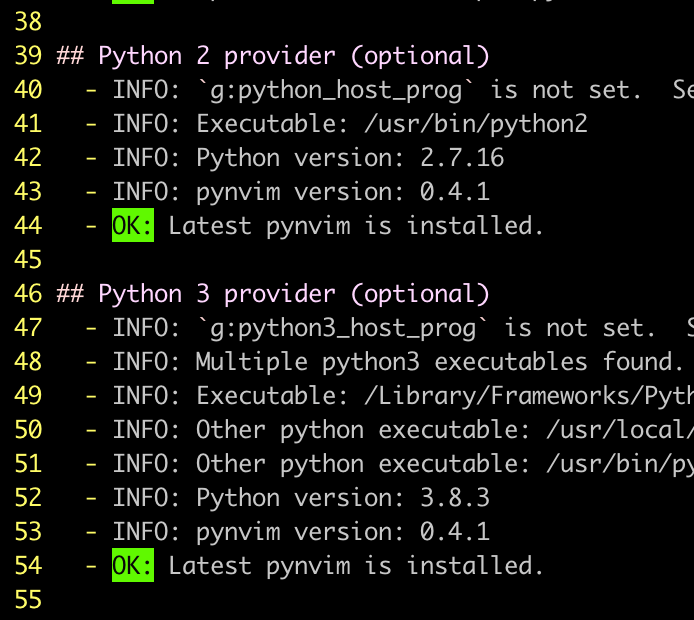Click line number 55

[x=28, y=600]
